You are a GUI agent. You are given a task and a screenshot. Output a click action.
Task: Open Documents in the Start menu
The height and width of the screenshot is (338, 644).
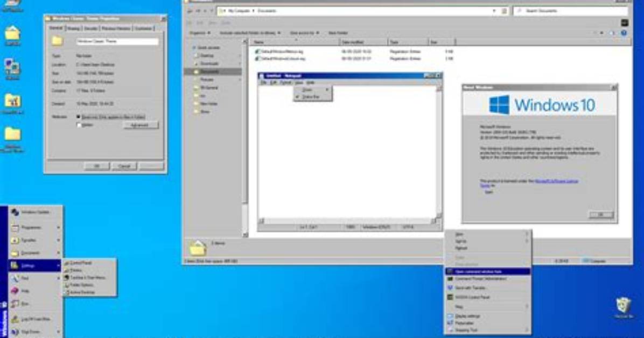35,252
